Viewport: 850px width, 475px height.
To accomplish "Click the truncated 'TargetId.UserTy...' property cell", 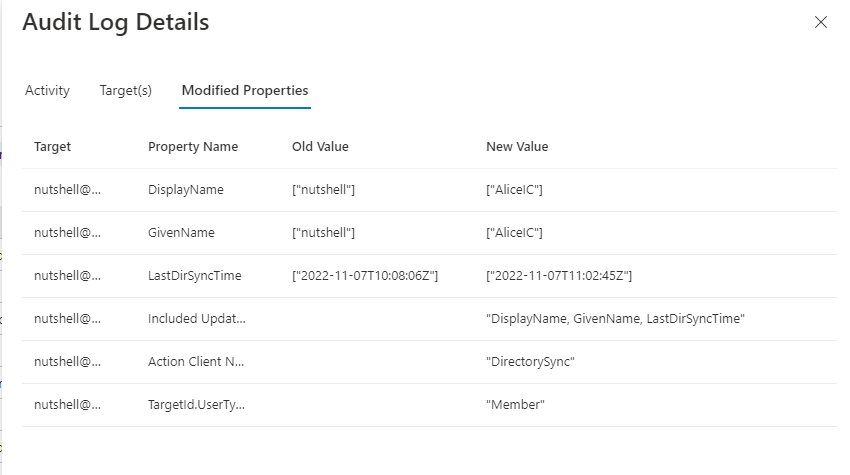I will click(197, 405).
